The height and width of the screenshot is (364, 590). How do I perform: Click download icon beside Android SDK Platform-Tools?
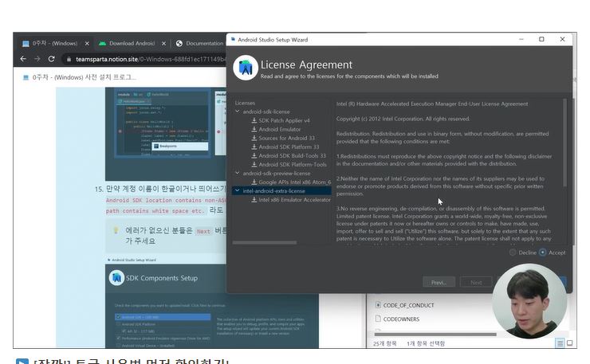click(x=254, y=164)
